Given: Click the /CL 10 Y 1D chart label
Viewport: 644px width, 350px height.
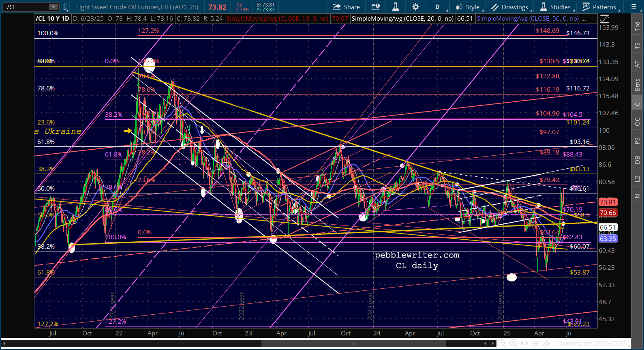Looking at the screenshot, I should [x=52, y=19].
